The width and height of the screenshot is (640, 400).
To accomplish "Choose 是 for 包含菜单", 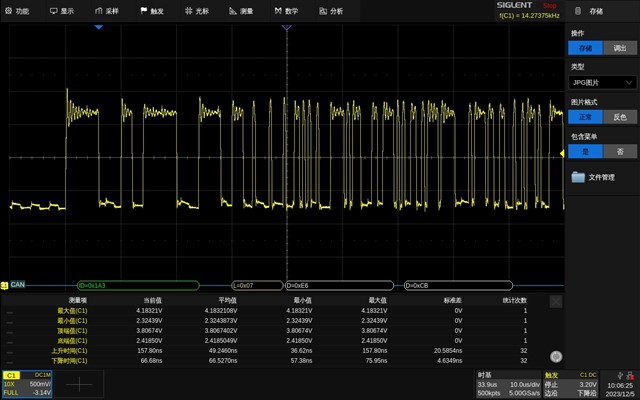I will [x=585, y=151].
